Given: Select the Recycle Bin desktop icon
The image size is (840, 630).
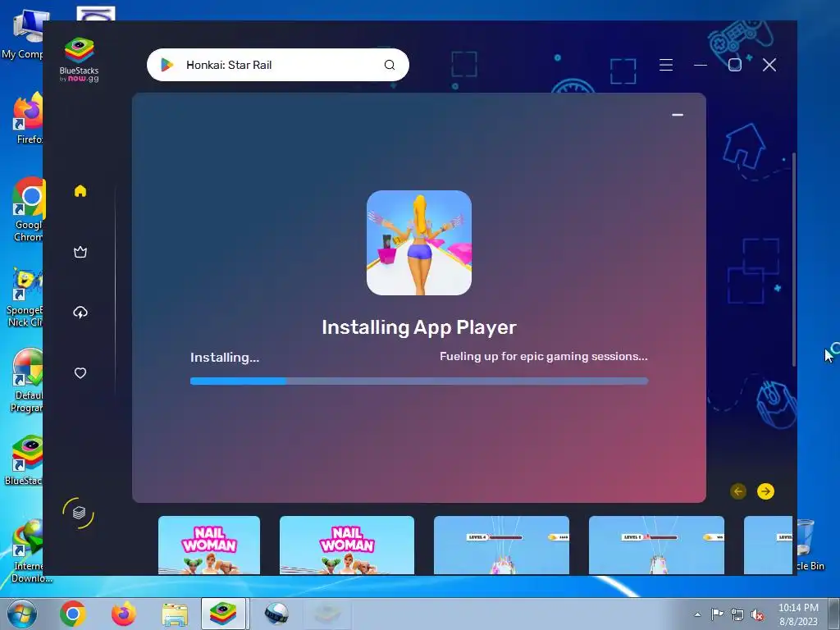Looking at the screenshot, I should [x=808, y=545].
